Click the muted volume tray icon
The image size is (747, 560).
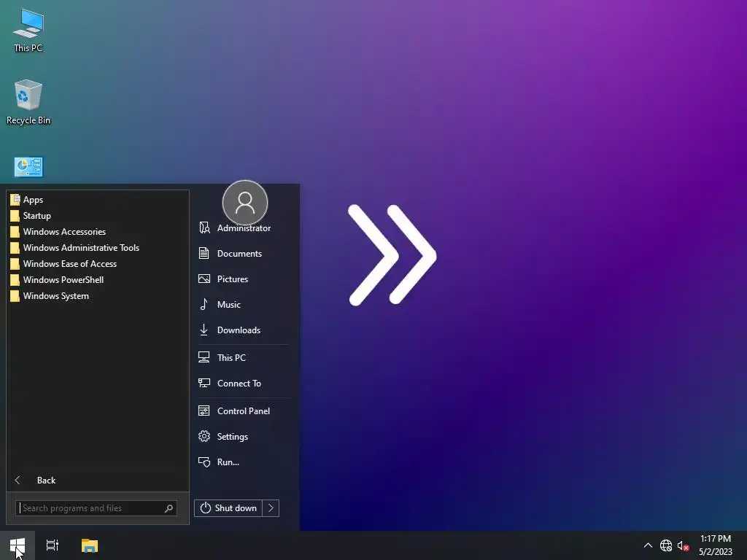tap(683, 545)
